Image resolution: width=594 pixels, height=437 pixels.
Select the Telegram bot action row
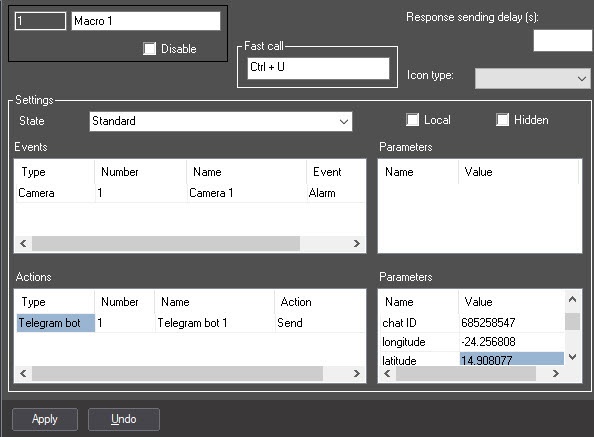pos(190,323)
